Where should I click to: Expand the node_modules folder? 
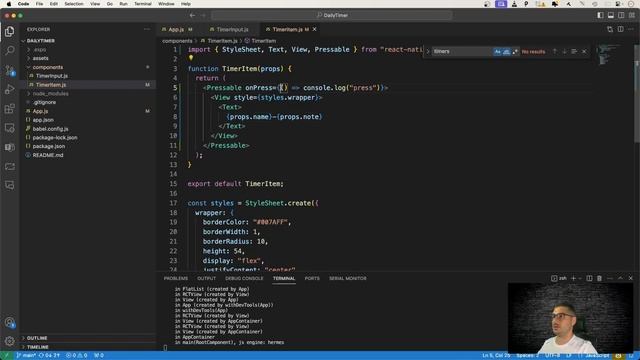pos(88,93)
